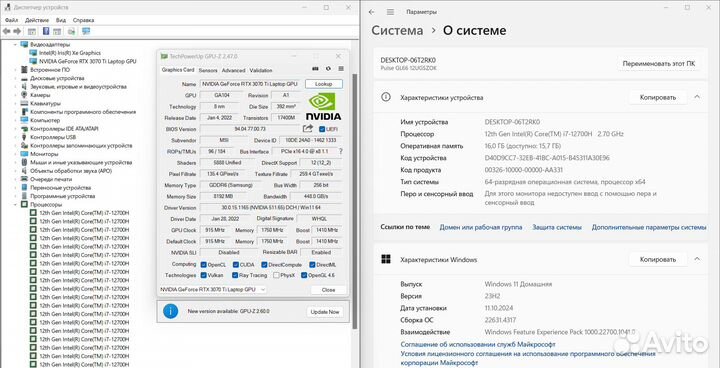Click the Close button in GPU-Z
The image size is (720, 368).
pos(328,290)
